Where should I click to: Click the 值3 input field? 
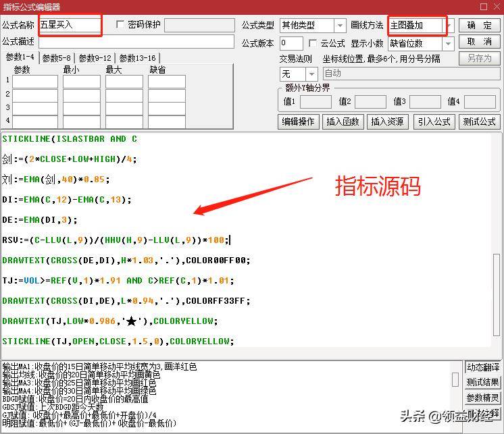tap(425, 102)
